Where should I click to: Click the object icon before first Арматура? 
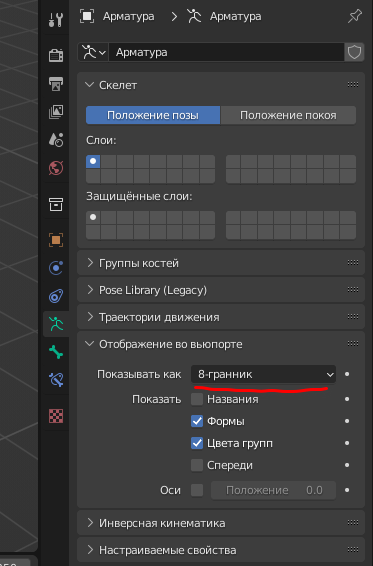87,16
